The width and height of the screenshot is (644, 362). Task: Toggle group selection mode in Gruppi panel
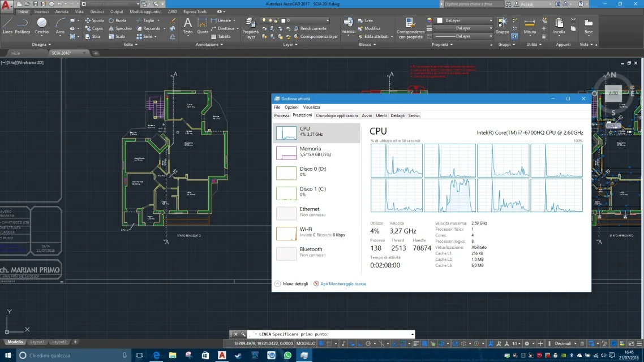click(x=514, y=37)
